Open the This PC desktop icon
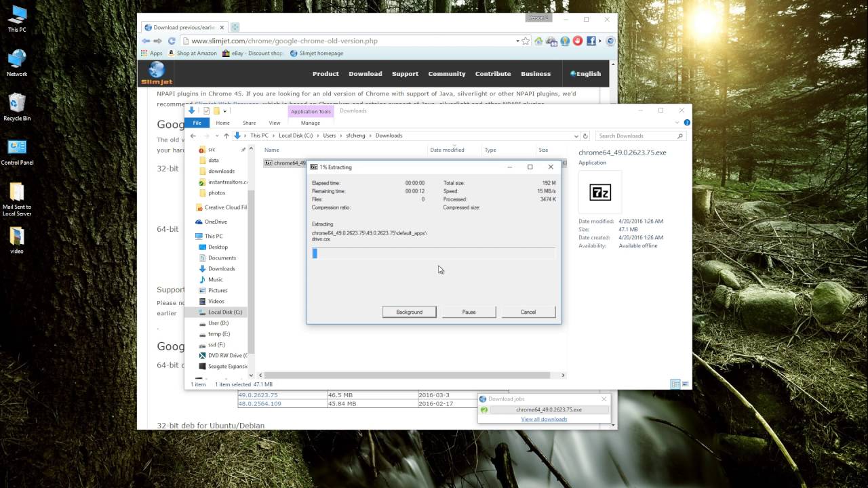The height and width of the screenshot is (488, 868). pos(17,19)
